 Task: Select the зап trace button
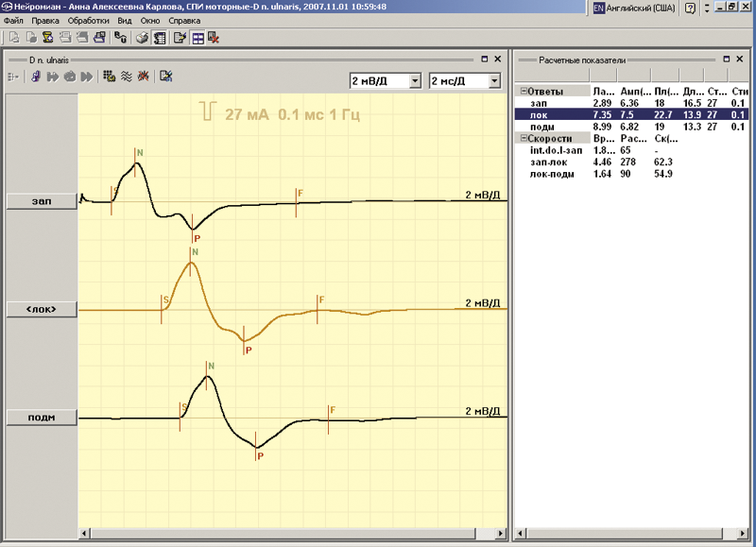point(42,201)
